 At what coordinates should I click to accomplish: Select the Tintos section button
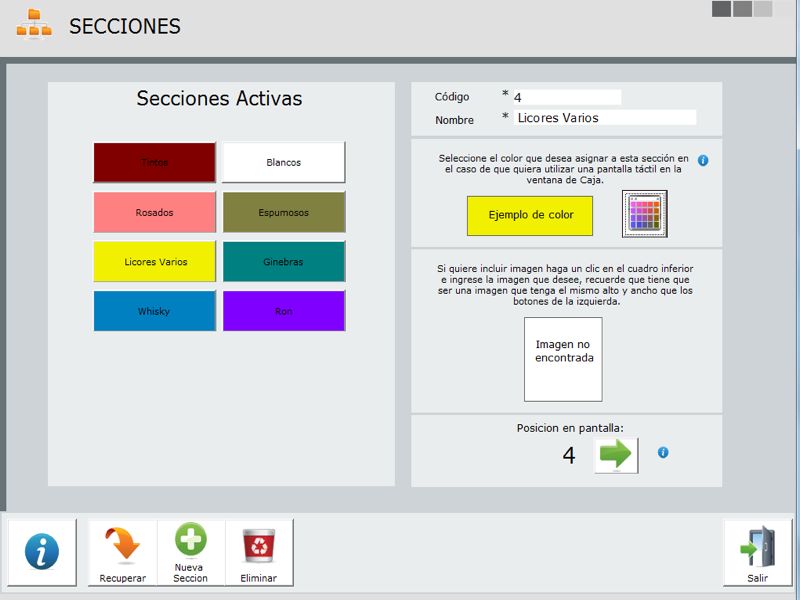pyautogui.click(x=155, y=162)
